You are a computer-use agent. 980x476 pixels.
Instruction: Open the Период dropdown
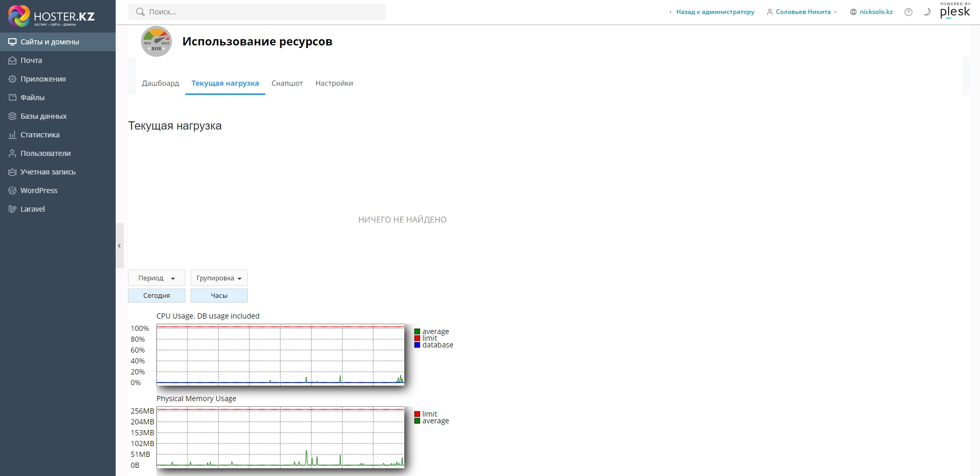[x=156, y=278]
